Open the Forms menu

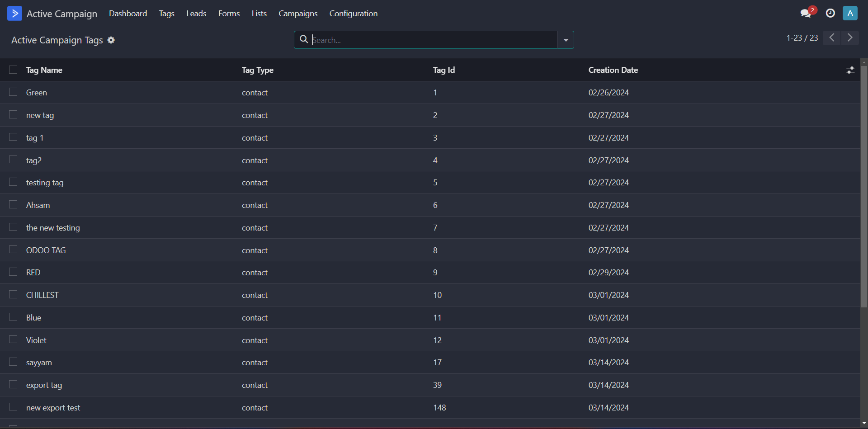229,14
